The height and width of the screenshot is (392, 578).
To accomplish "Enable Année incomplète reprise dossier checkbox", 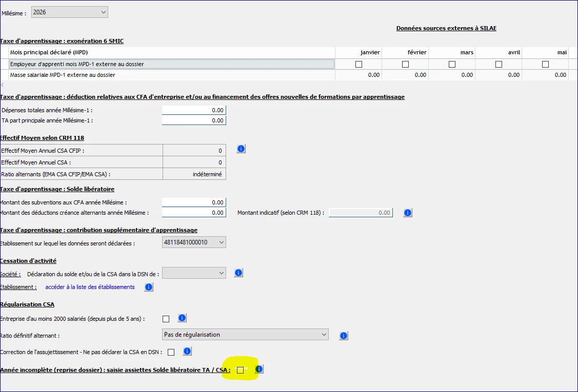I will point(241,370).
